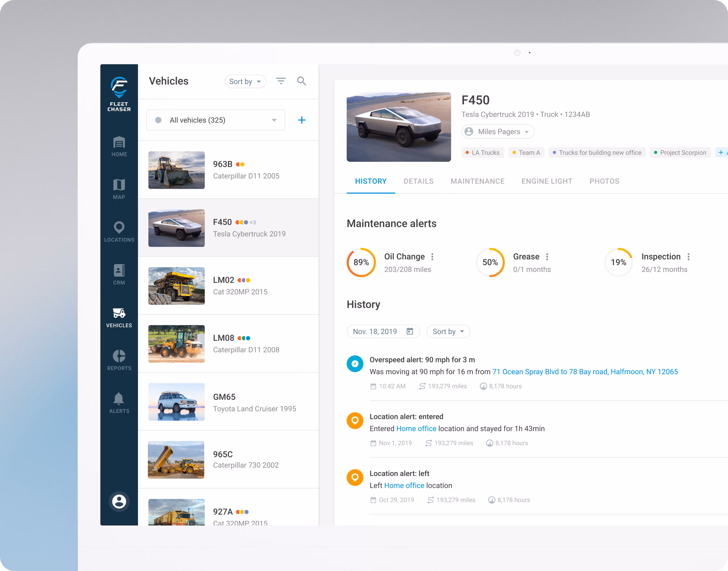Open the user profile avatar
Viewport: 728px width, 571px height.
(119, 501)
